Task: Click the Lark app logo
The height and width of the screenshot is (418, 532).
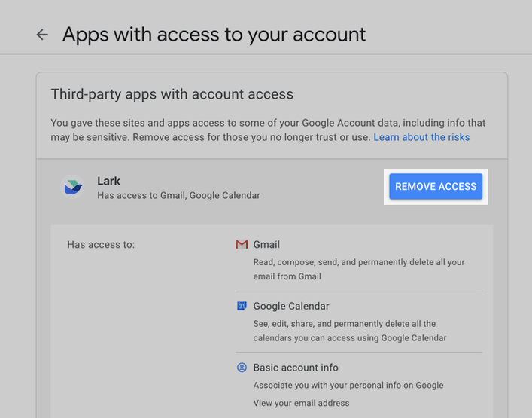Action: coord(73,188)
